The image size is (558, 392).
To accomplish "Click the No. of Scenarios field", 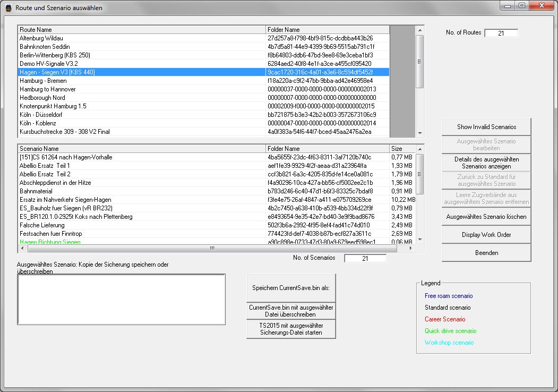I will tap(365, 259).
